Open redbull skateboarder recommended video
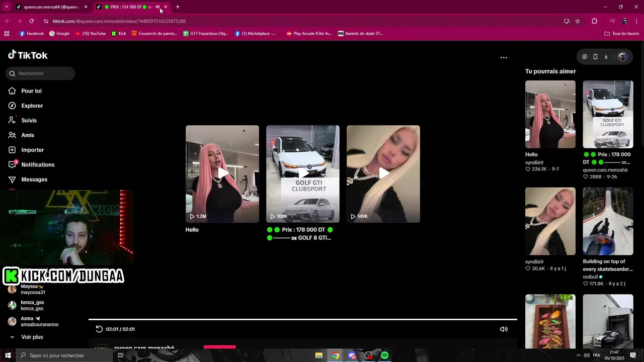Viewport: 644px width, 362px height. pyautogui.click(x=608, y=221)
